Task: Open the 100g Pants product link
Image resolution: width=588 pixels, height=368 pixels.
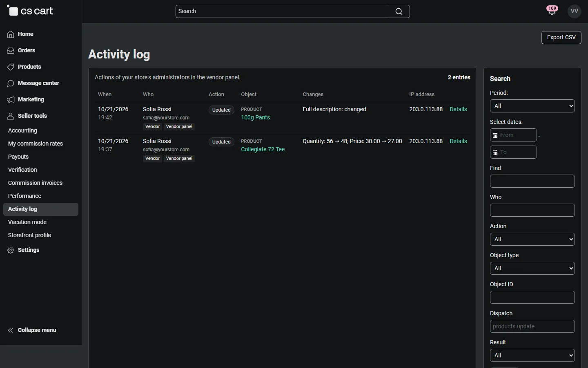Action: coord(255,117)
